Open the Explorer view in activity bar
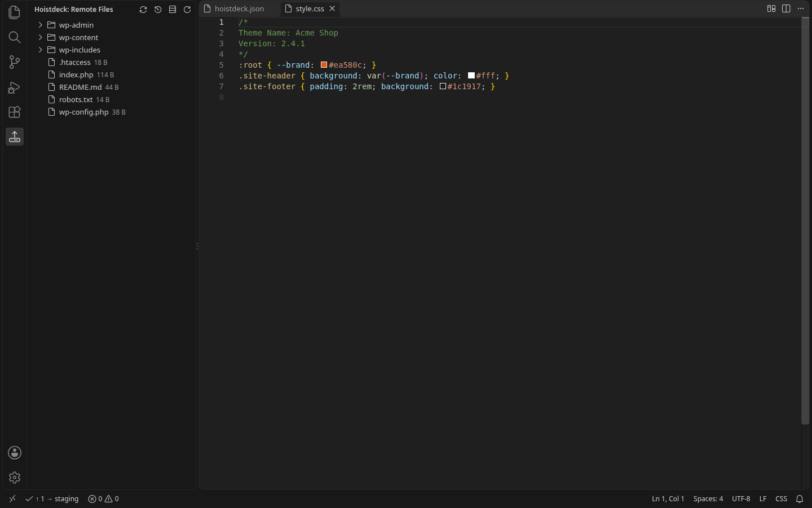 pos(15,12)
